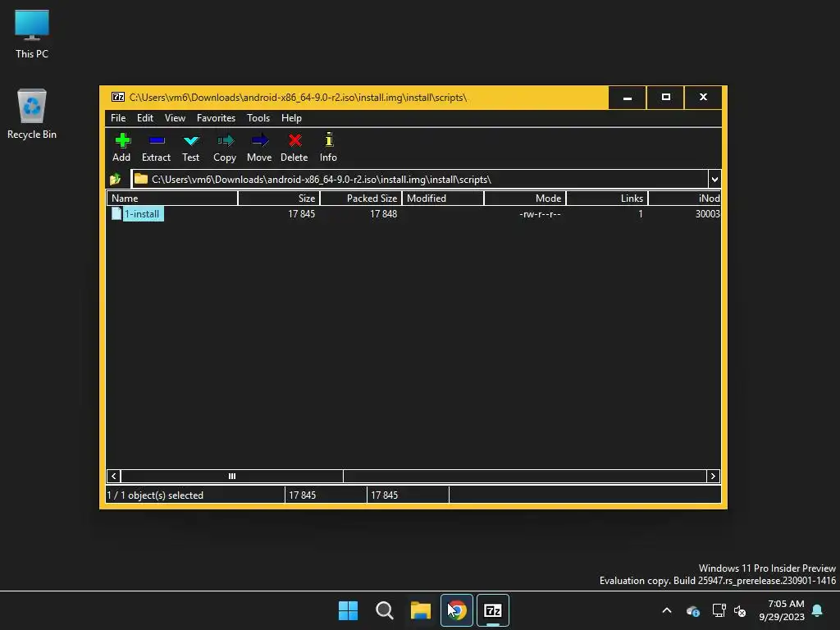Open the Edit menu
The image size is (840, 630).
pyautogui.click(x=145, y=118)
